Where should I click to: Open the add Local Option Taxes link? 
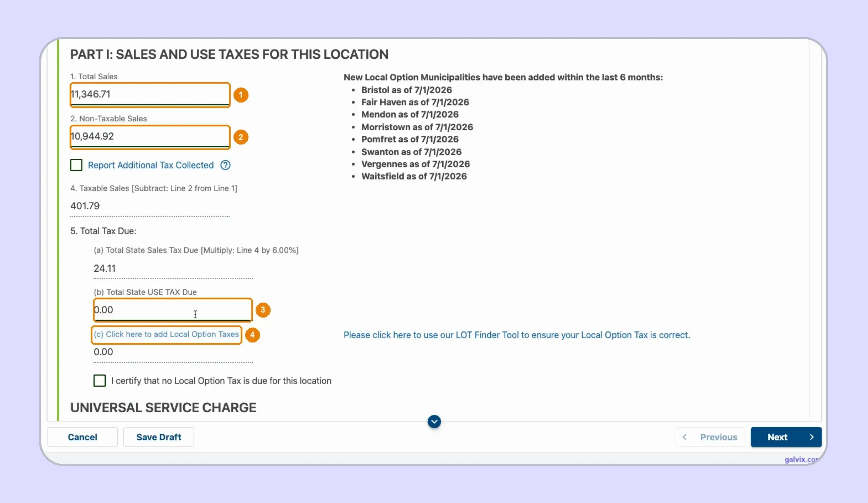coord(166,334)
